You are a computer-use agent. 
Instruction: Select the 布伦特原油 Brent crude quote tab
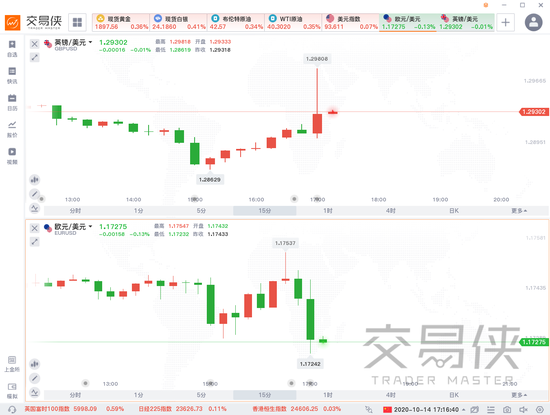pos(236,22)
